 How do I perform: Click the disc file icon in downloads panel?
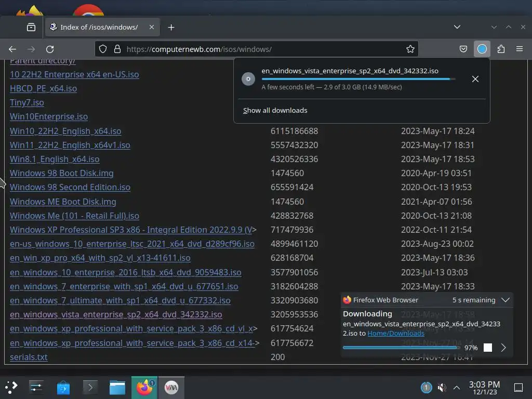click(248, 79)
